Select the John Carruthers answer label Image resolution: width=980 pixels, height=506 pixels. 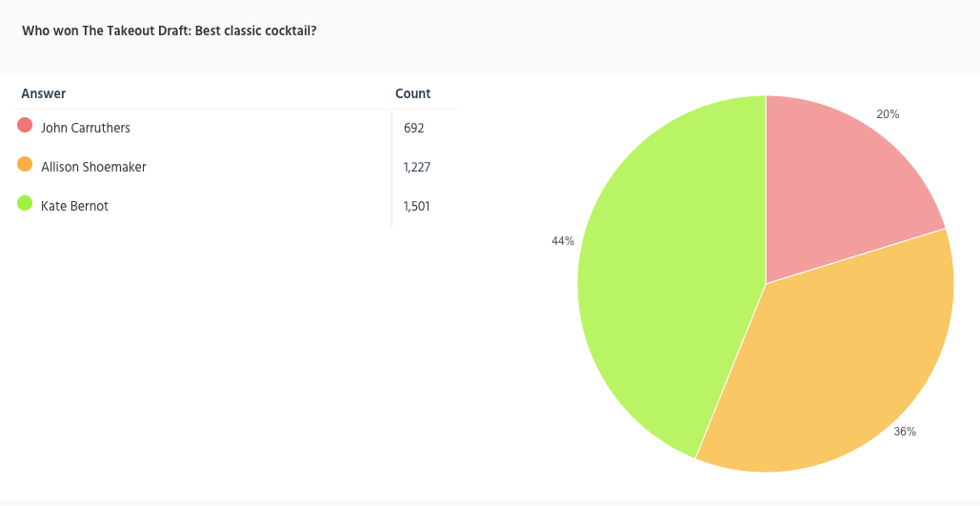[86, 128]
